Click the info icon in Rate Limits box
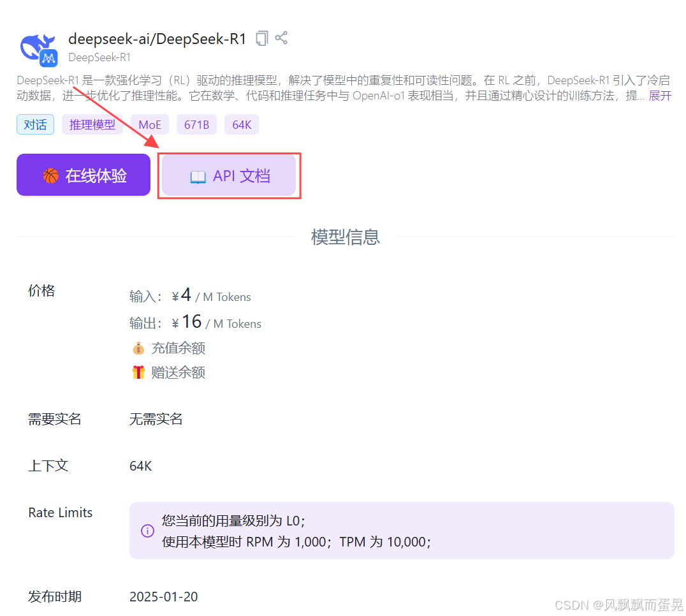The width and height of the screenshot is (686, 616). click(x=147, y=531)
